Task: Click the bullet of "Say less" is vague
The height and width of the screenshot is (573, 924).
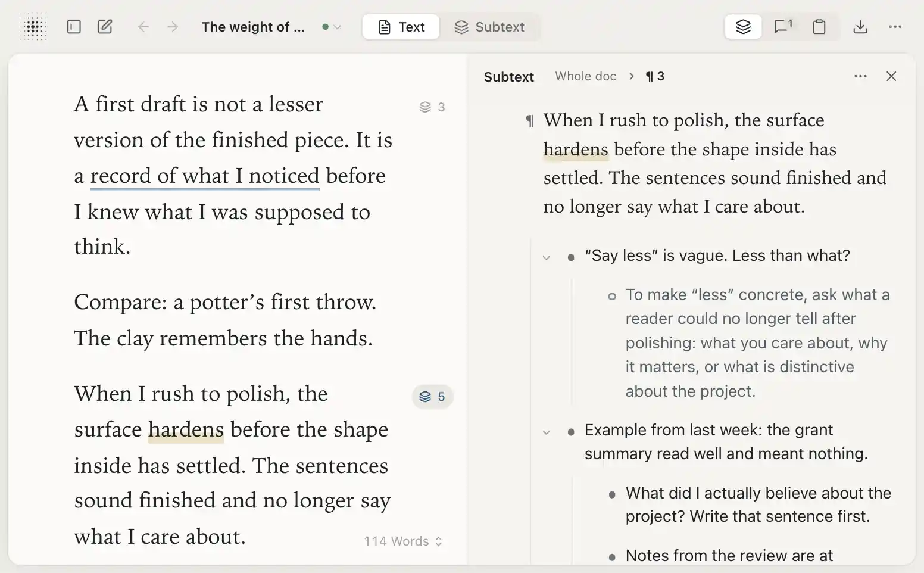Action: tap(571, 257)
